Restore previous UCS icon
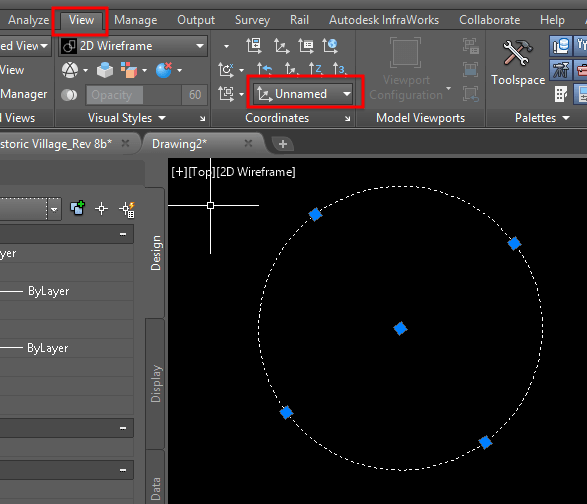The width and height of the screenshot is (587, 504). point(264,69)
